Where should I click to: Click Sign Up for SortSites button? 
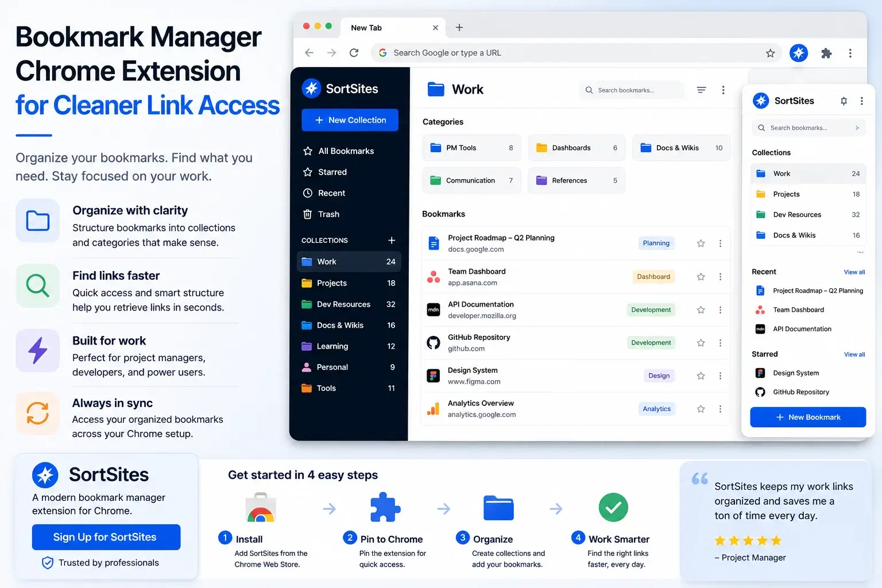click(106, 537)
